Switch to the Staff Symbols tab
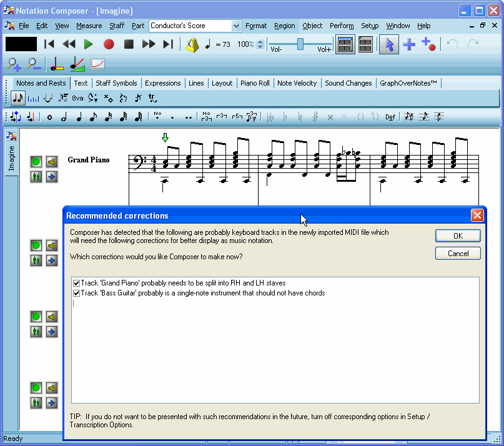 [116, 83]
